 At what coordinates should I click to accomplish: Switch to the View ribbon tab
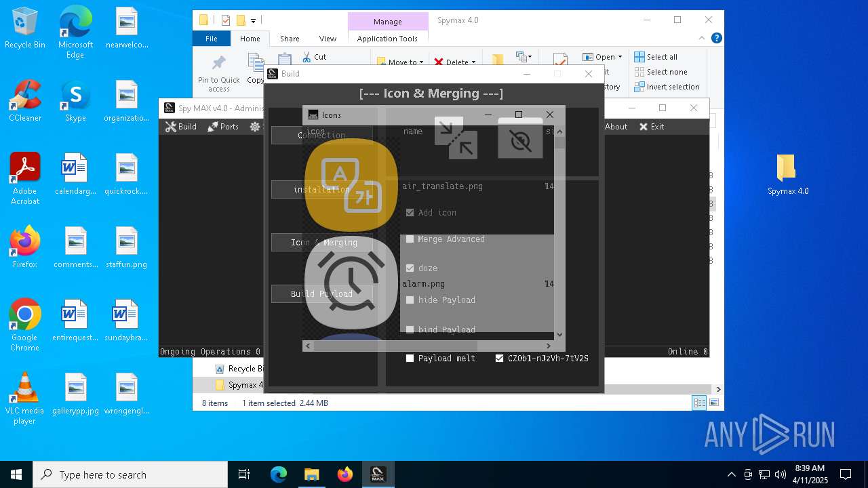point(328,39)
